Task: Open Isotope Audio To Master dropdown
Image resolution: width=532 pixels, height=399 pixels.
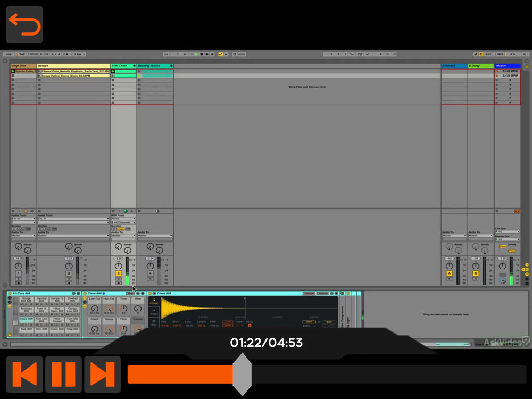Action: pyautogui.click(x=73, y=236)
